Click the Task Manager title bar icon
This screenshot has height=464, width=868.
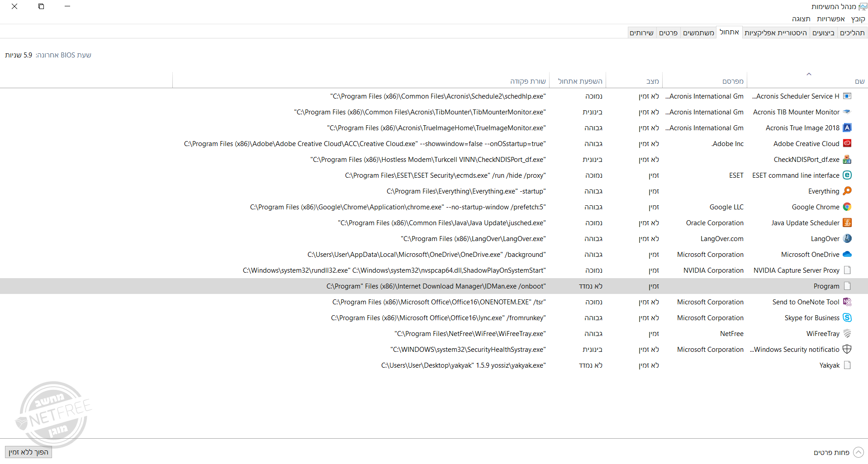(863, 7)
